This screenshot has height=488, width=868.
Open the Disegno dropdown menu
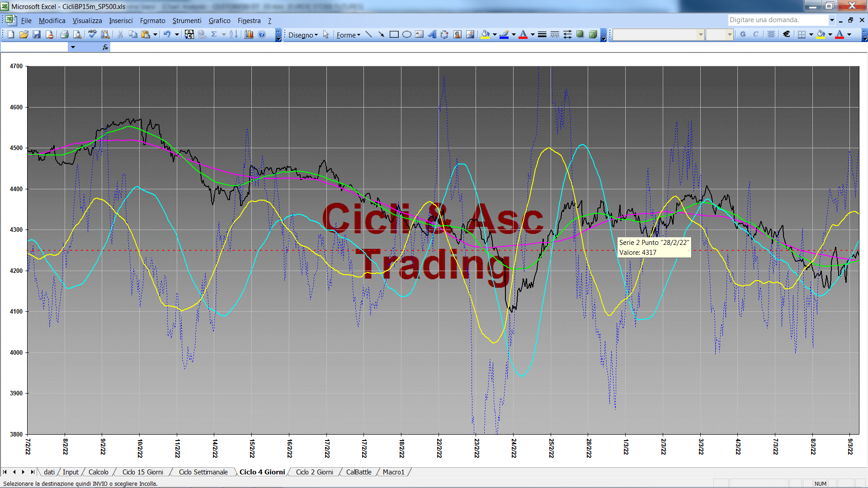(x=303, y=35)
